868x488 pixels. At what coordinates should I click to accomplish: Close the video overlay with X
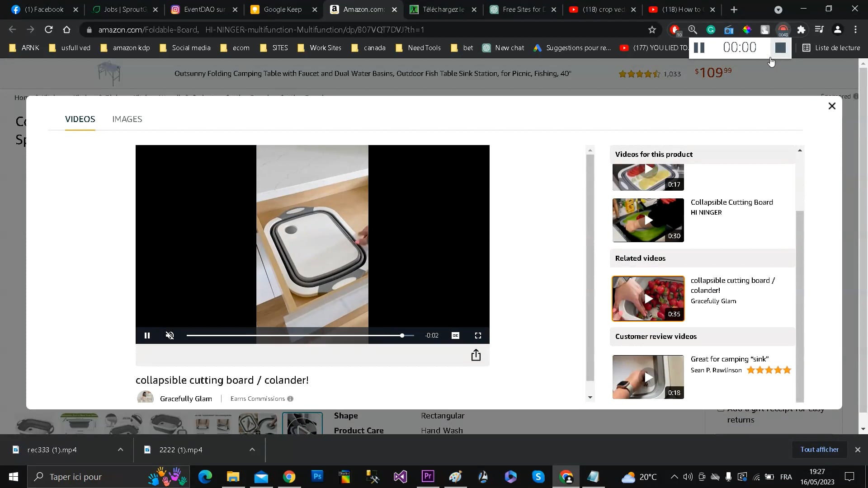(831, 106)
